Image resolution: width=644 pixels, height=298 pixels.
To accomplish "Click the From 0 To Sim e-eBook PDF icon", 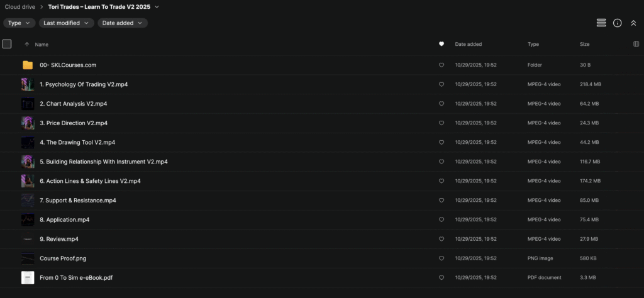I will pyautogui.click(x=28, y=277).
